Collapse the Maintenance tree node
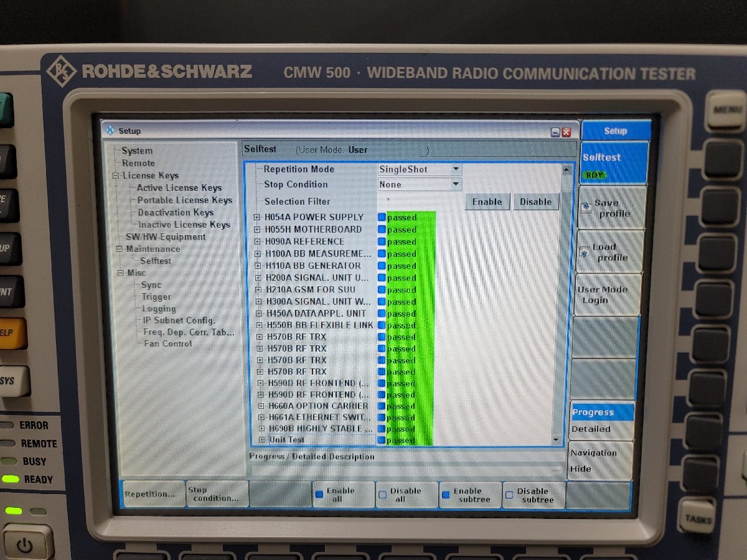Image resolution: width=747 pixels, height=560 pixels. pos(120,249)
